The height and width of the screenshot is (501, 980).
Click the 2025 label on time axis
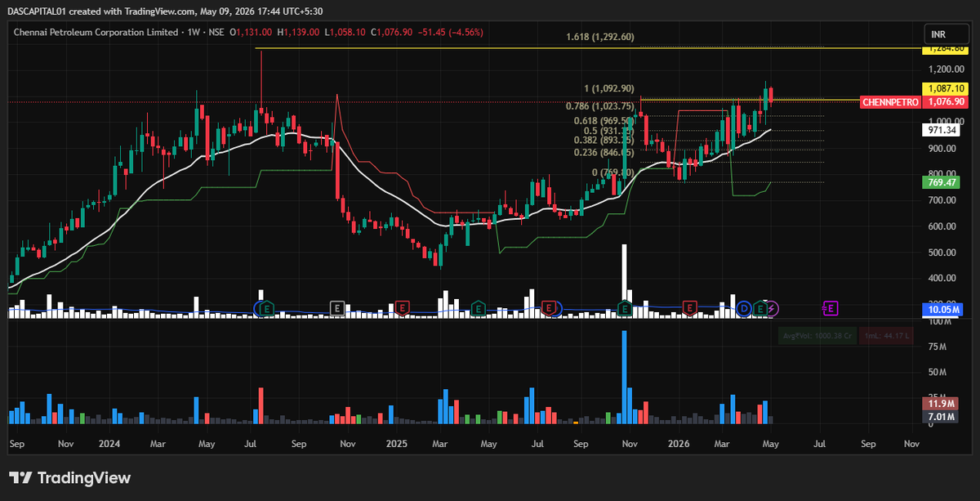coord(397,444)
